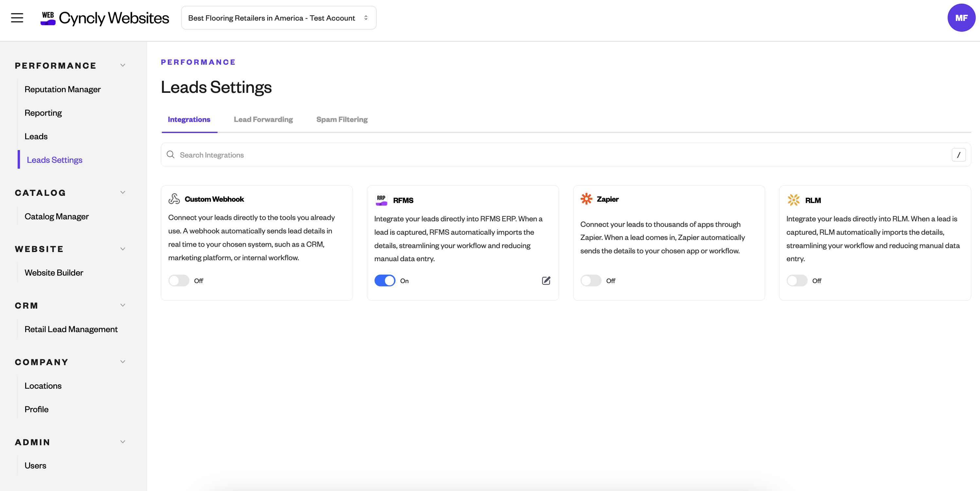Enable the RLM integration toggle
This screenshot has height=491, width=980.
[x=796, y=281]
